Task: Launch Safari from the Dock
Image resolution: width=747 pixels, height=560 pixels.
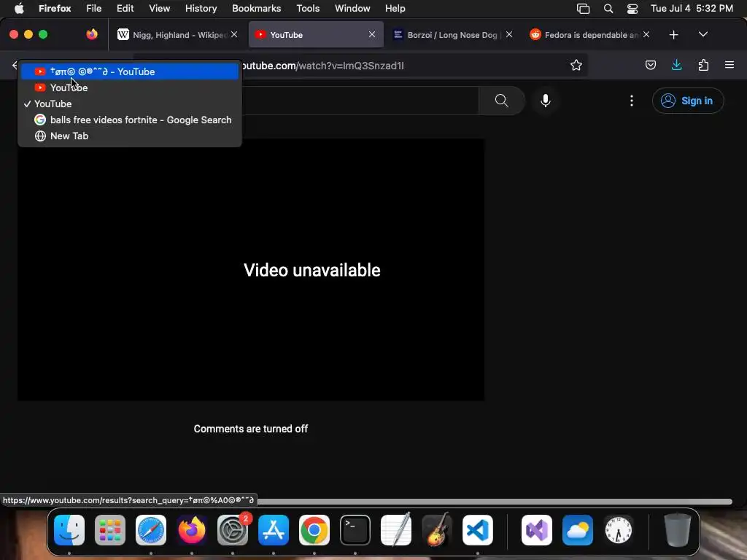Action: point(151,529)
